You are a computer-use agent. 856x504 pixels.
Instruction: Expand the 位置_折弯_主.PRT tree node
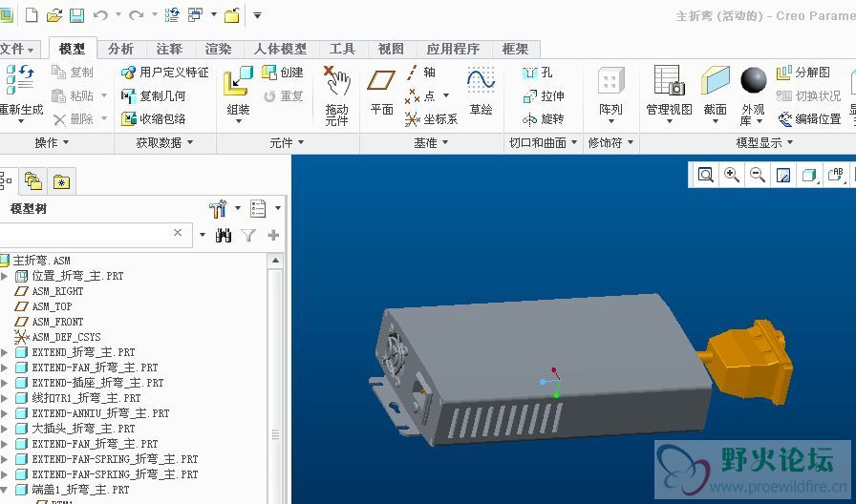coord(5,276)
